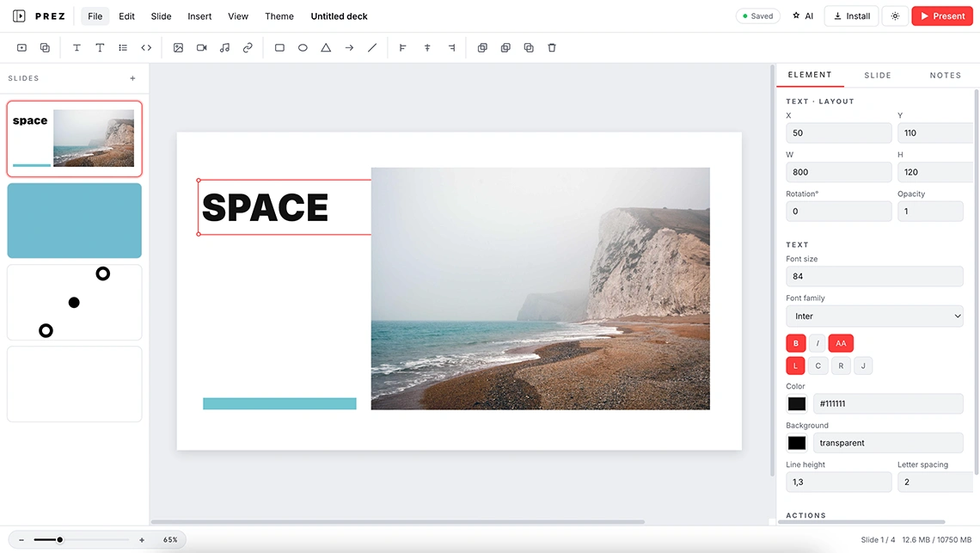
Task: Insert a small text box
Action: tap(77, 47)
